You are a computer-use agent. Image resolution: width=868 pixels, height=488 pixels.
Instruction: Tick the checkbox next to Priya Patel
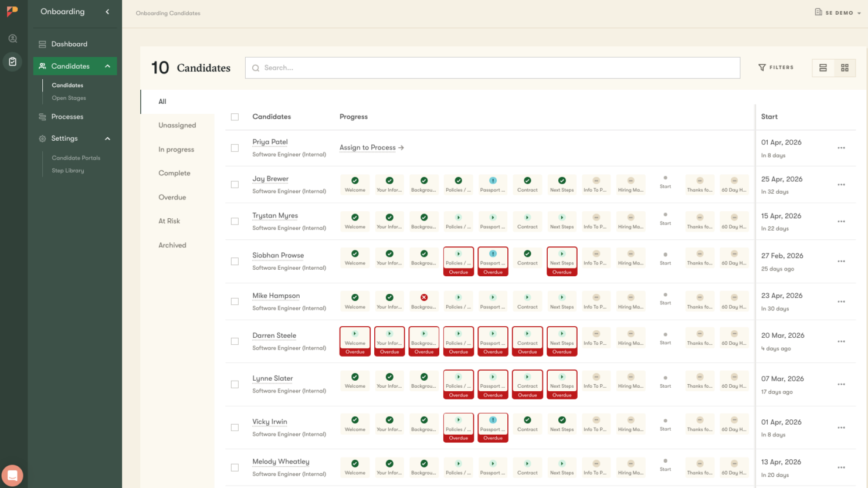click(x=235, y=148)
